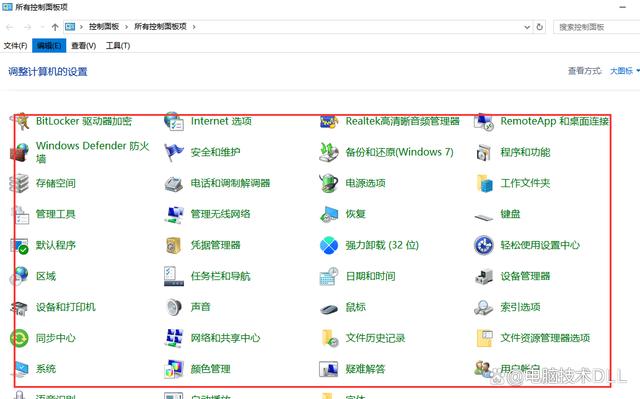
Task: Open the Windows Defender firewall icon
Action: [x=20, y=152]
